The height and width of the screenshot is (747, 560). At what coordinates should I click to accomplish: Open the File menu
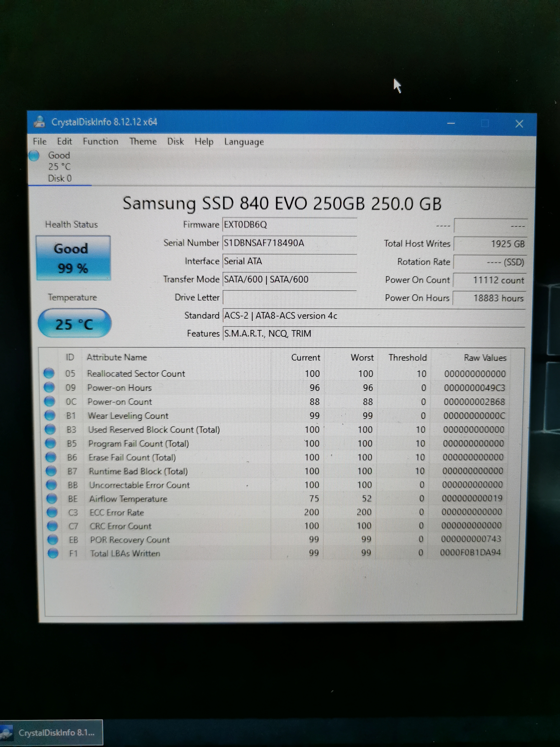click(x=40, y=141)
